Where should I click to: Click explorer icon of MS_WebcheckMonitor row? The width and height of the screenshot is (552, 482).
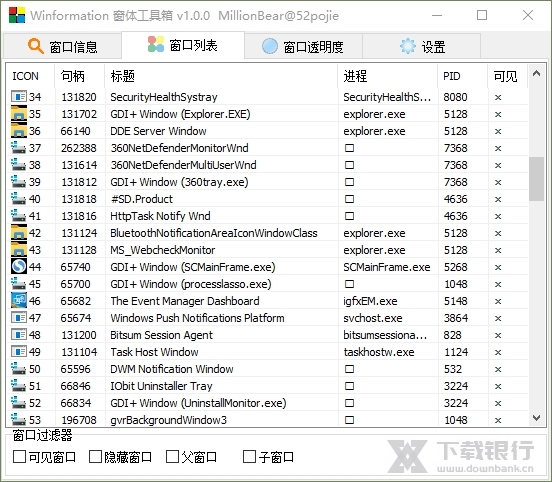click(x=19, y=250)
